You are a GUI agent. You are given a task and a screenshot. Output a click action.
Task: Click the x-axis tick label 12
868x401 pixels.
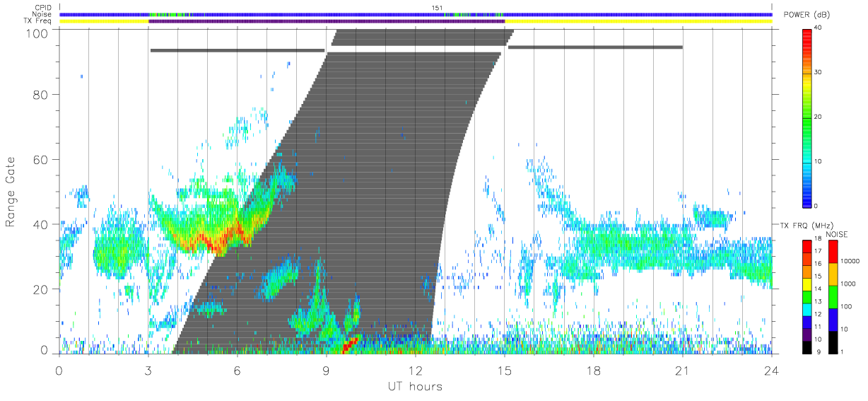(415, 369)
